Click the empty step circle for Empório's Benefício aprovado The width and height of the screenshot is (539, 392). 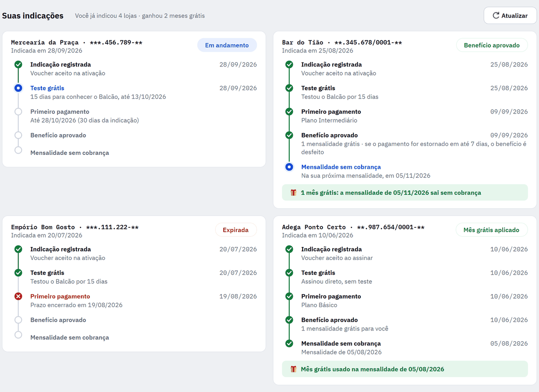(18, 320)
